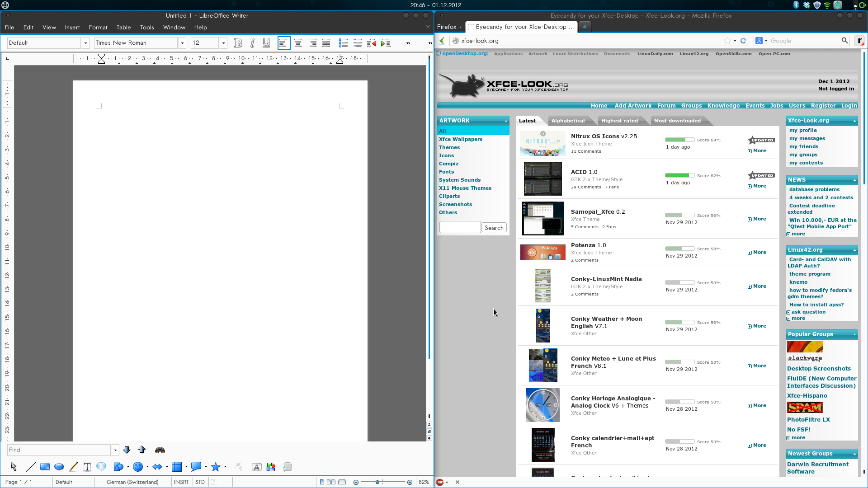Viewport: 868px width, 488px height.
Task: Click the Increase Indent icon
Action: [386, 43]
